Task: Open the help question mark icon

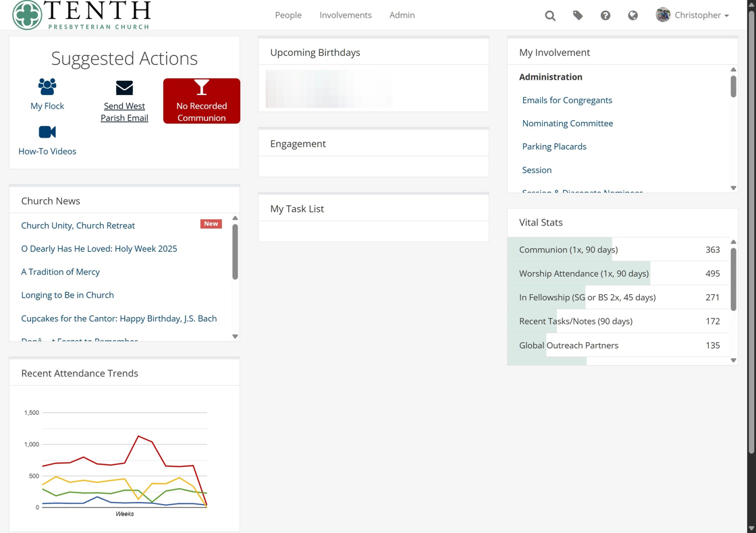Action: pyautogui.click(x=605, y=16)
